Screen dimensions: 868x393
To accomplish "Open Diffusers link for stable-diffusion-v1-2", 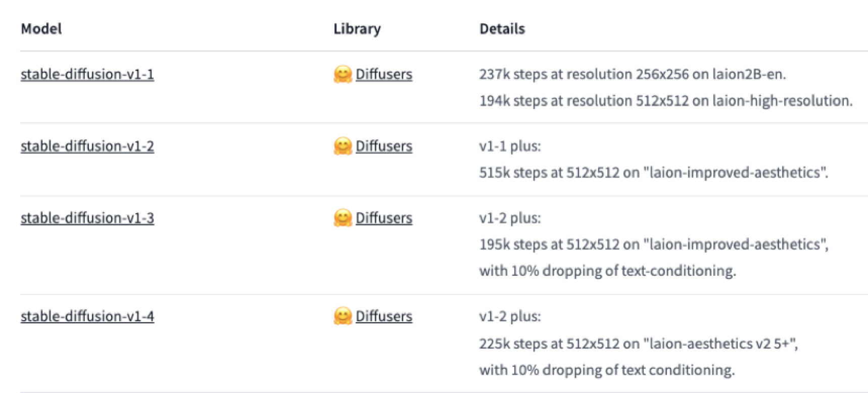I will pos(384,146).
